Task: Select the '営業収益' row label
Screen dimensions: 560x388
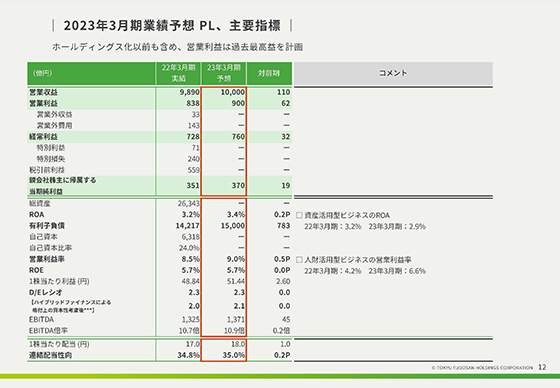Action: (43, 92)
